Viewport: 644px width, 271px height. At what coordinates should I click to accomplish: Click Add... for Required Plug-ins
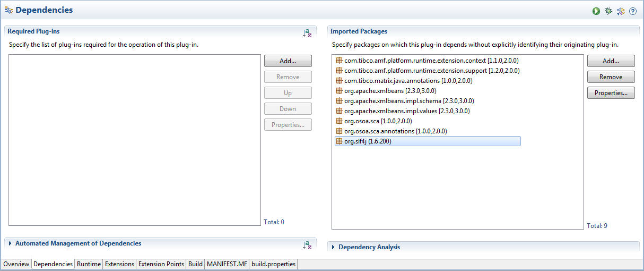click(288, 61)
